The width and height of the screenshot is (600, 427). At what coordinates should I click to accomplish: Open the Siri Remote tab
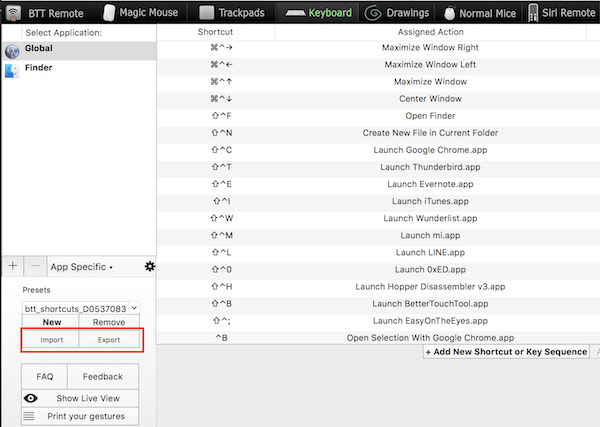coord(561,13)
